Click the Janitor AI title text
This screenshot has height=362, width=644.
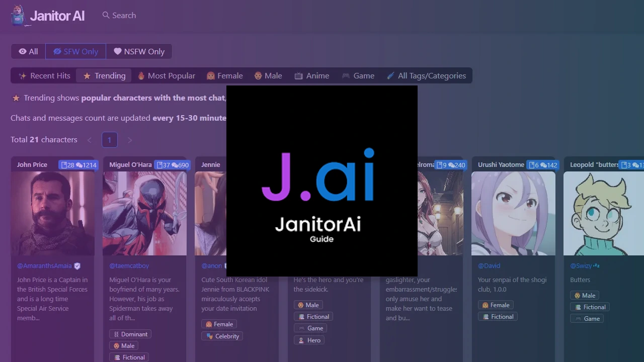click(x=57, y=16)
